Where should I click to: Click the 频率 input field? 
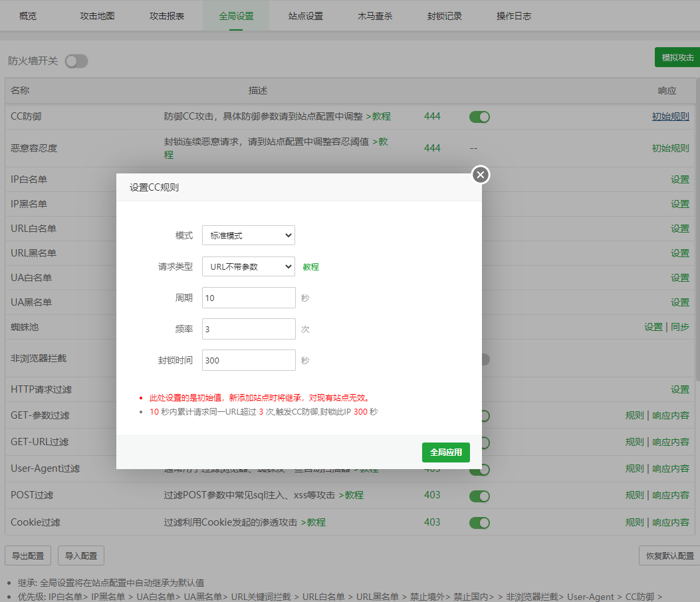tap(249, 329)
